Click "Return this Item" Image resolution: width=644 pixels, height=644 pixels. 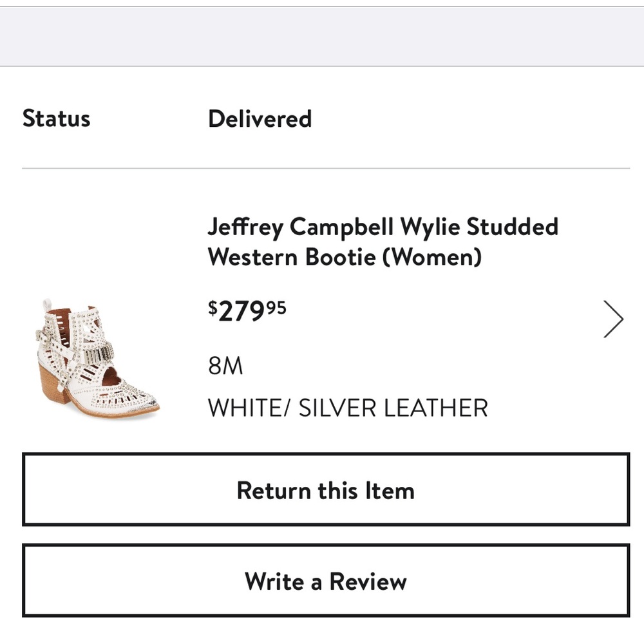tap(326, 490)
